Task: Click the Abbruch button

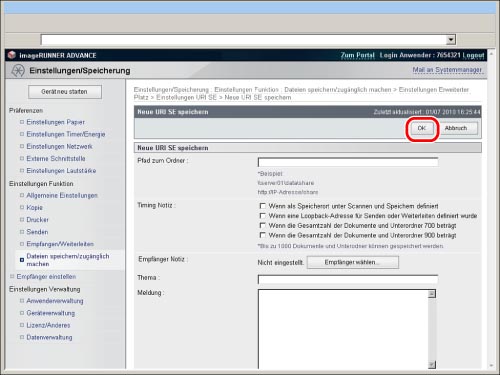Action: [x=456, y=128]
